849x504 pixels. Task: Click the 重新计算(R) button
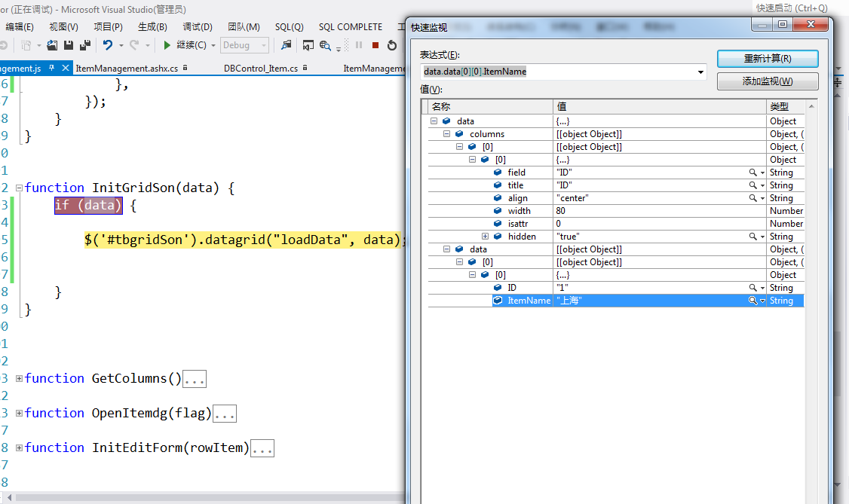768,59
